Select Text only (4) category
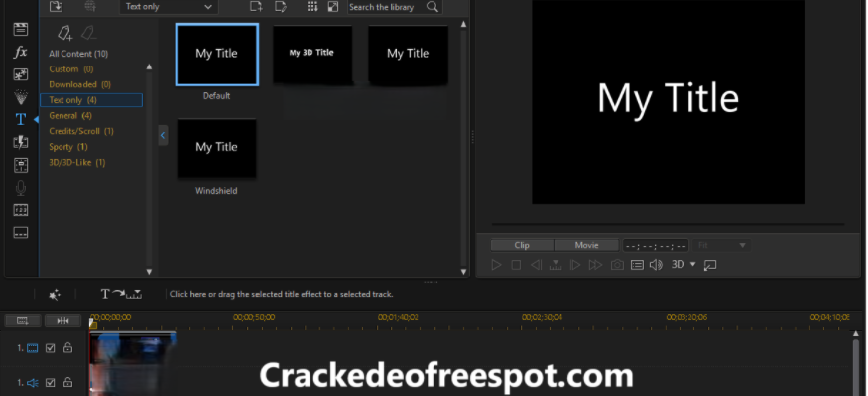868x396 pixels. coord(91,100)
